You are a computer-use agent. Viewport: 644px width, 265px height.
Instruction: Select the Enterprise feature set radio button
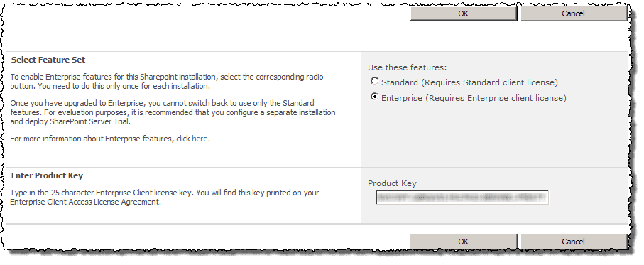pos(374,97)
